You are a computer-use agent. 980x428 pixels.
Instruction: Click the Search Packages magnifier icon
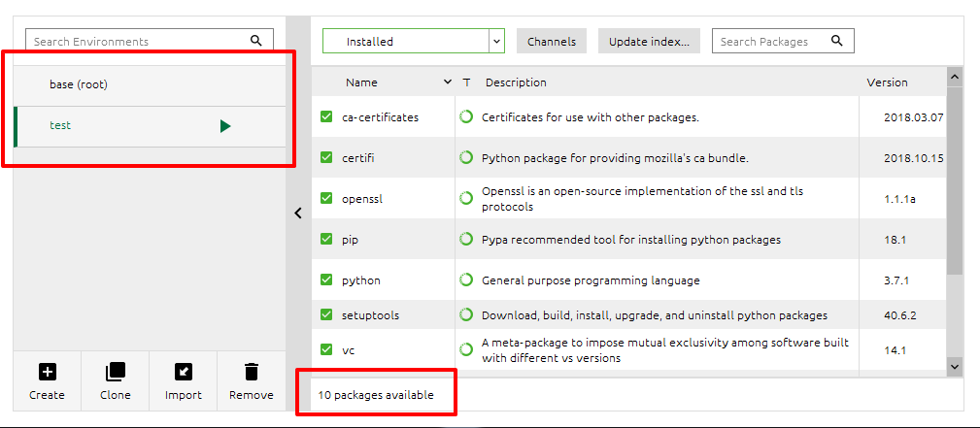837,41
